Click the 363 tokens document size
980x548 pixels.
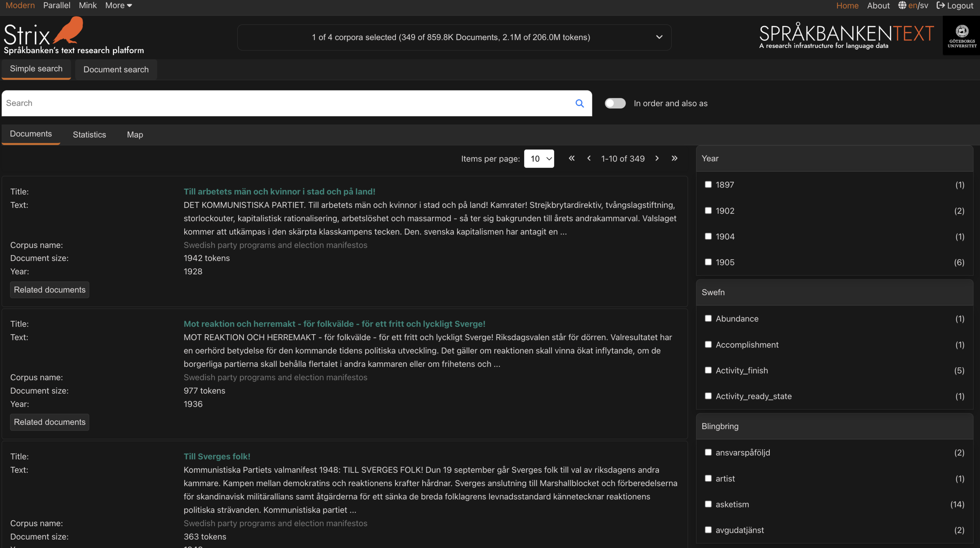point(205,537)
